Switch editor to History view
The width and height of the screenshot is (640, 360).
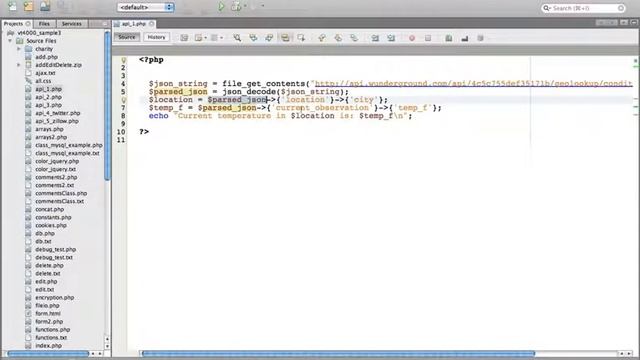click(156, 37)
